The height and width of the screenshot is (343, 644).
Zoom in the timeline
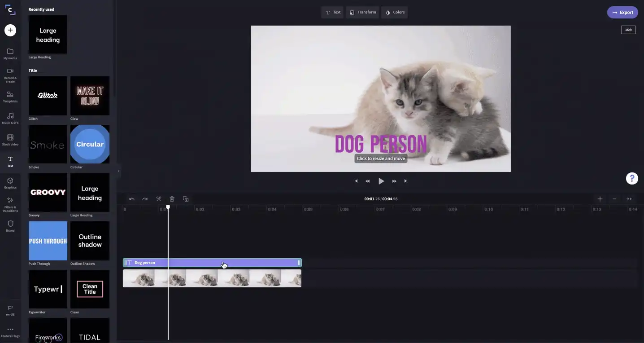point(600,199)
